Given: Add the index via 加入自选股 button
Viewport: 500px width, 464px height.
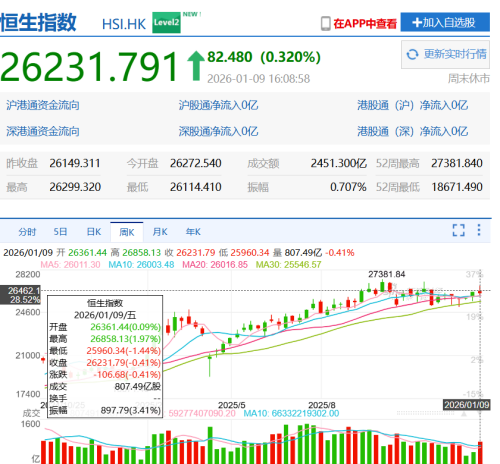Looking at the screenshot, I should pyautogui.click(x=445, y=22).
